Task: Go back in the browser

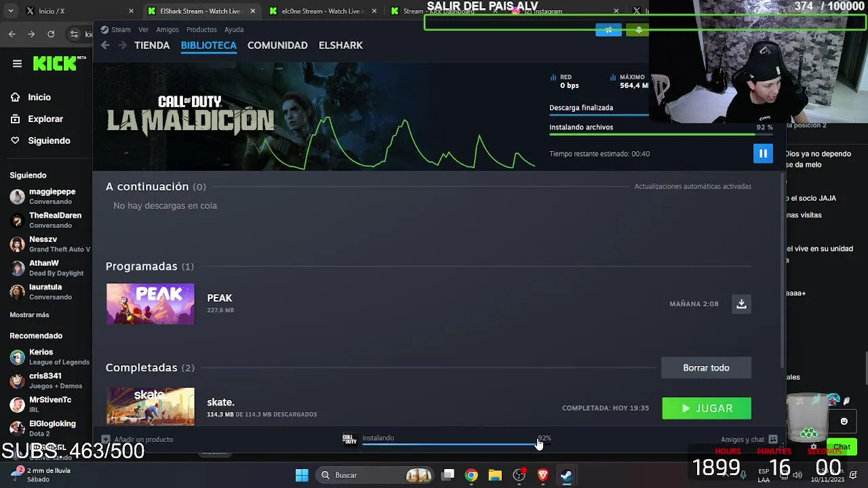Action: coord(12,34)
